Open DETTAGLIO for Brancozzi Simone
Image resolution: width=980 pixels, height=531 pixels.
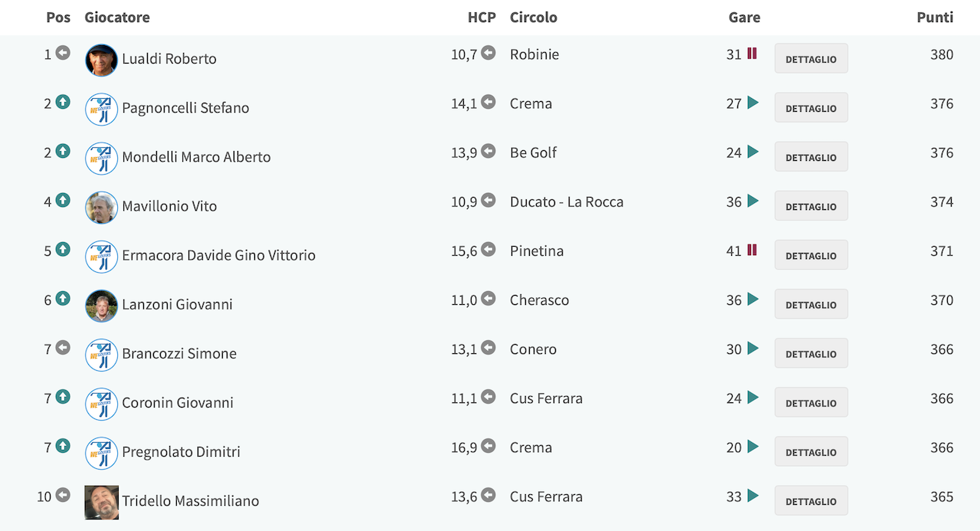click(x=811, y=353)
